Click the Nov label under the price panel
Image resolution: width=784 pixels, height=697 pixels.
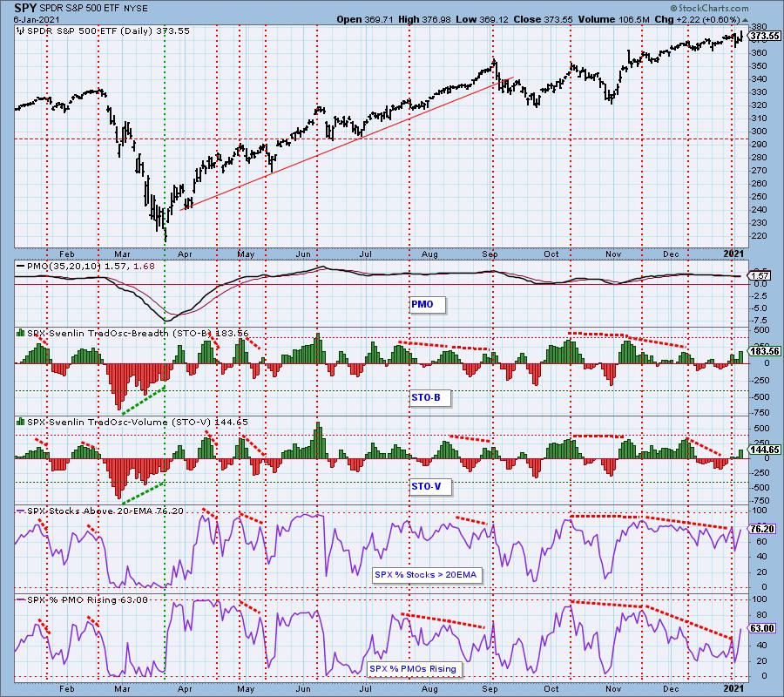point(613,254)
